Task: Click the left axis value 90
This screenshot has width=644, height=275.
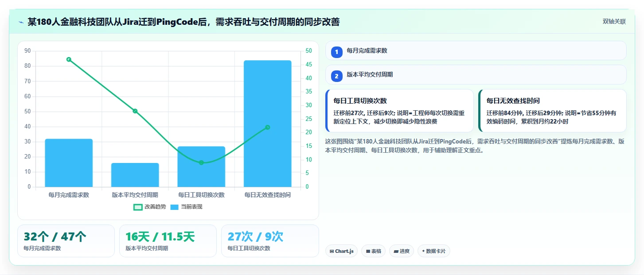Action: [28, 51]
